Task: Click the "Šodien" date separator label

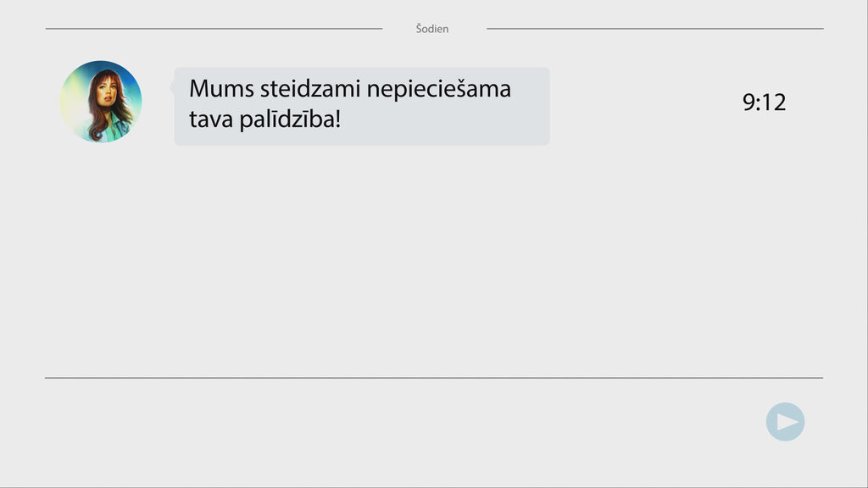Action: 432,29
